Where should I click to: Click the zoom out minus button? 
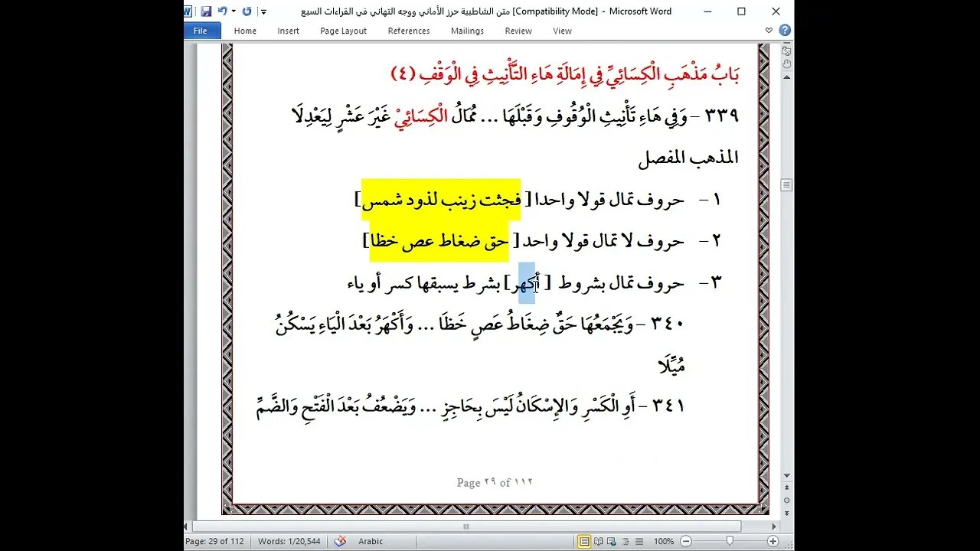tap(684, 541)
